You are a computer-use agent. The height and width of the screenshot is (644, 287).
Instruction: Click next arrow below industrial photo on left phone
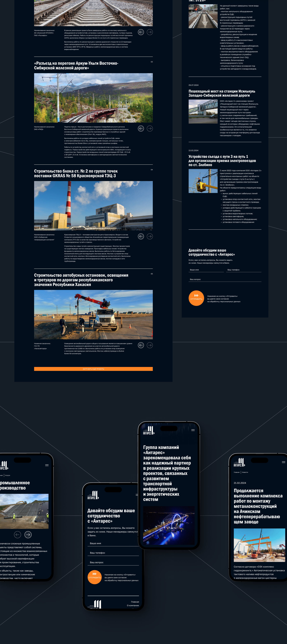tap(28, 535)
